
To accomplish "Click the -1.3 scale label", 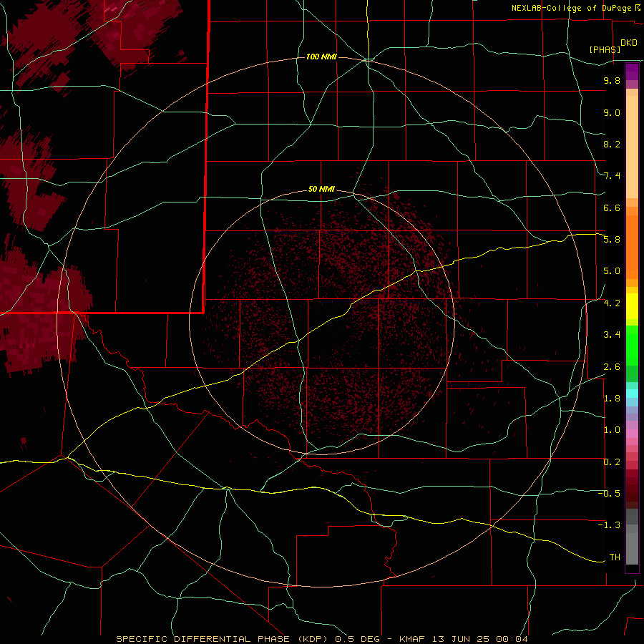I will click(610, 525).
